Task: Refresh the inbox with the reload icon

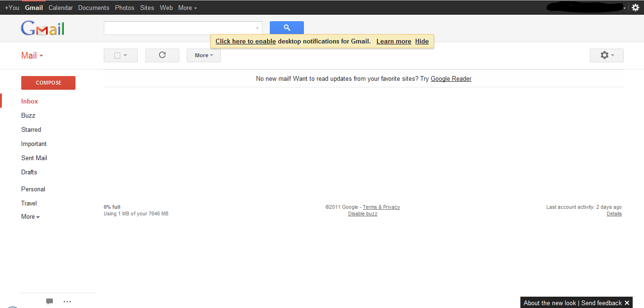Action: pyautogui.click(x=162, y=55)
